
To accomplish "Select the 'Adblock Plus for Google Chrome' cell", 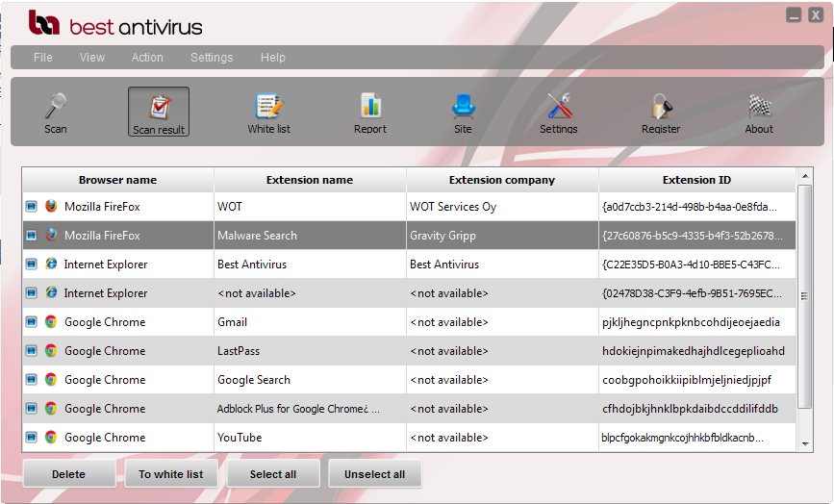I will (310, 409).
